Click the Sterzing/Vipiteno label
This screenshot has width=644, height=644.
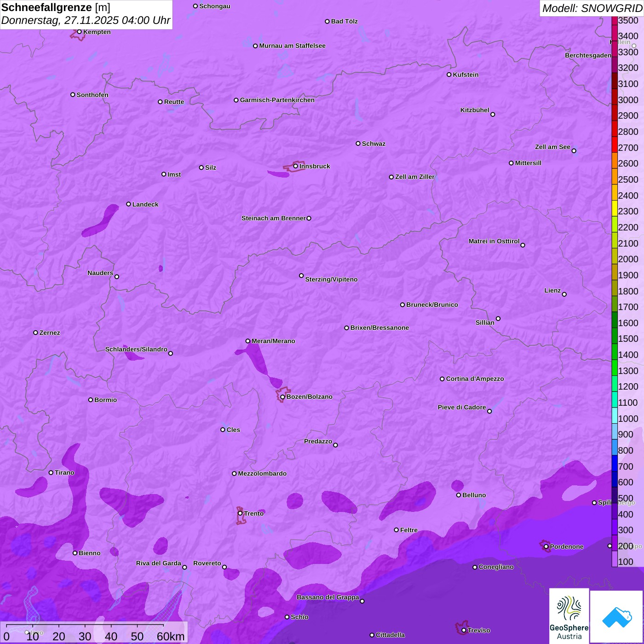(331, 279)
